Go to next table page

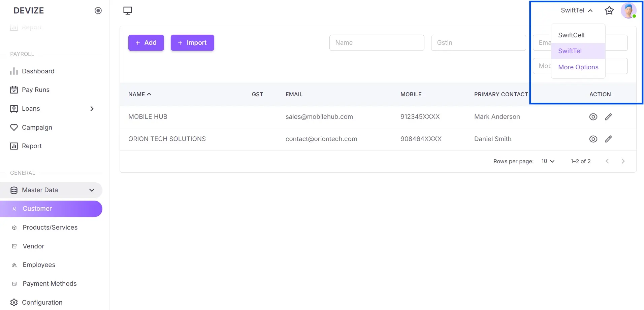[x=623, y=161]
